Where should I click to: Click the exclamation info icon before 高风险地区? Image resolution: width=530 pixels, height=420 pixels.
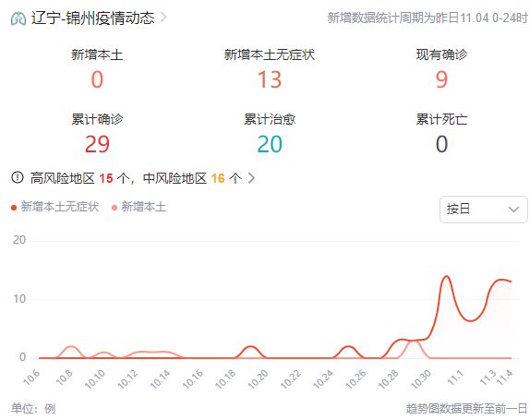coord(18,177)
